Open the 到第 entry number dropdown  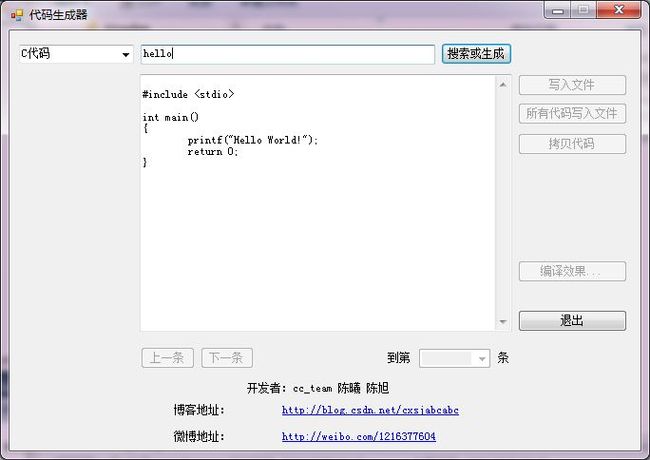[455, 358]
